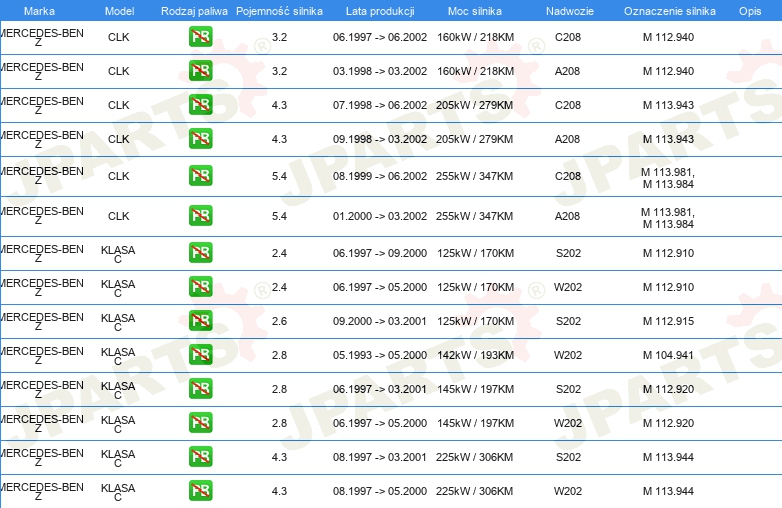Click the fuel icon in the 5.4 C208 row
782x508 pixels.
point(200,175)
